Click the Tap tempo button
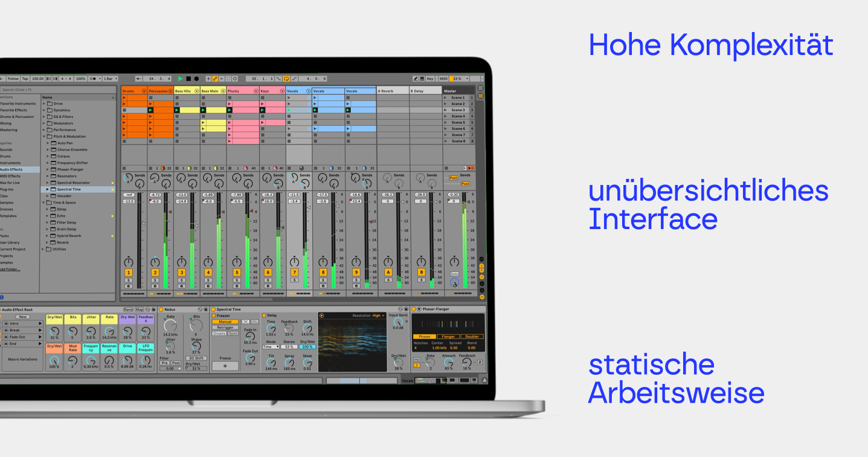 (25, 79)
